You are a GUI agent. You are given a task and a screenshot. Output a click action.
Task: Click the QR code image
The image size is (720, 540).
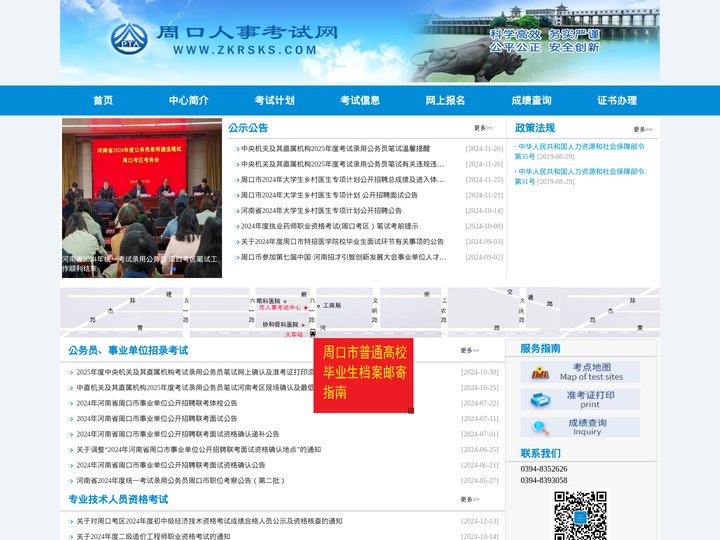pos(580,515)
